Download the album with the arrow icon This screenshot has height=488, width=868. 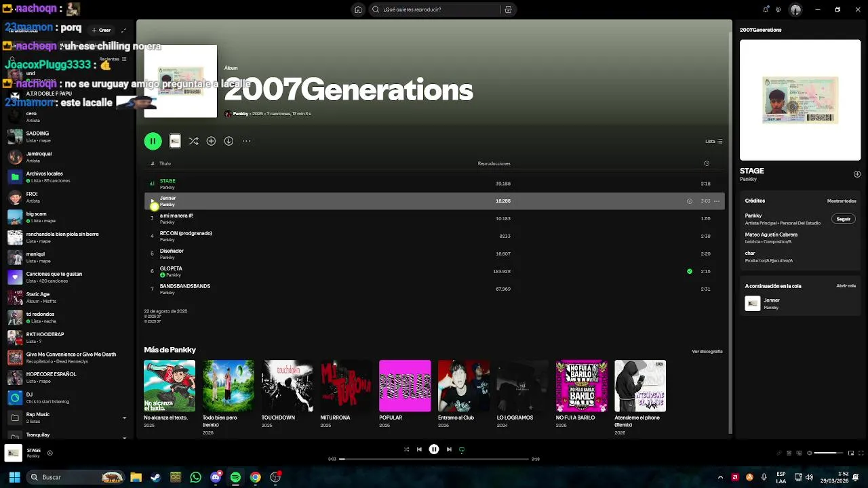(229, 141)
